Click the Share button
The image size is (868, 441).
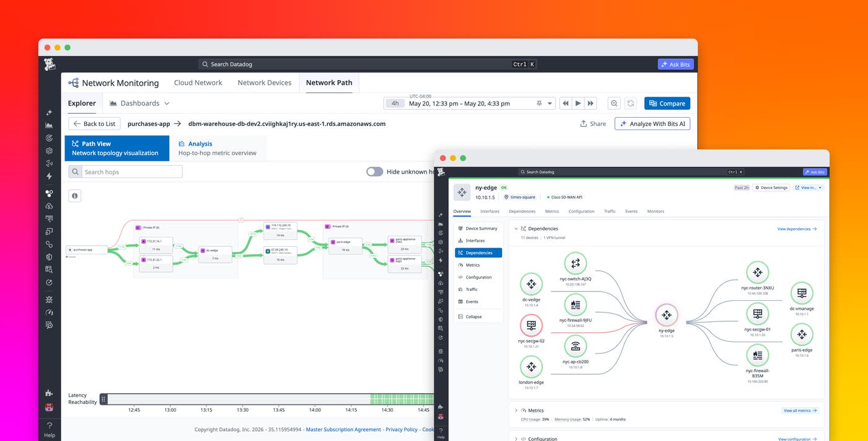[593, 123]
